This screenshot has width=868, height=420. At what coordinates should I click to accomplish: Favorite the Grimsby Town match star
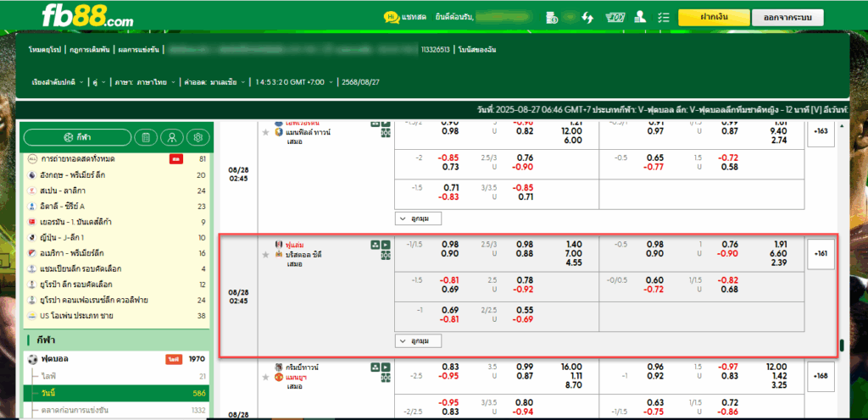pyautogui.click(x=265, y=377)
